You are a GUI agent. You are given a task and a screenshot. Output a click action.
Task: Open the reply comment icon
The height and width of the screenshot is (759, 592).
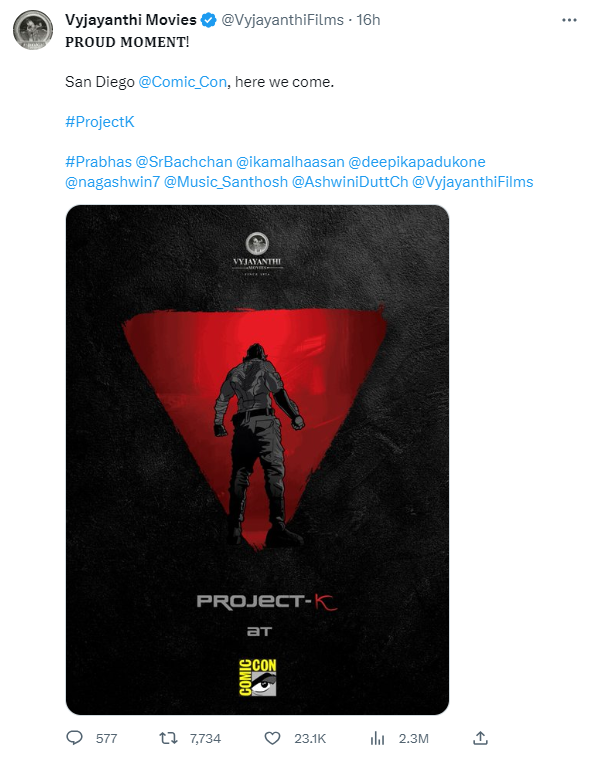click(75, 738)
